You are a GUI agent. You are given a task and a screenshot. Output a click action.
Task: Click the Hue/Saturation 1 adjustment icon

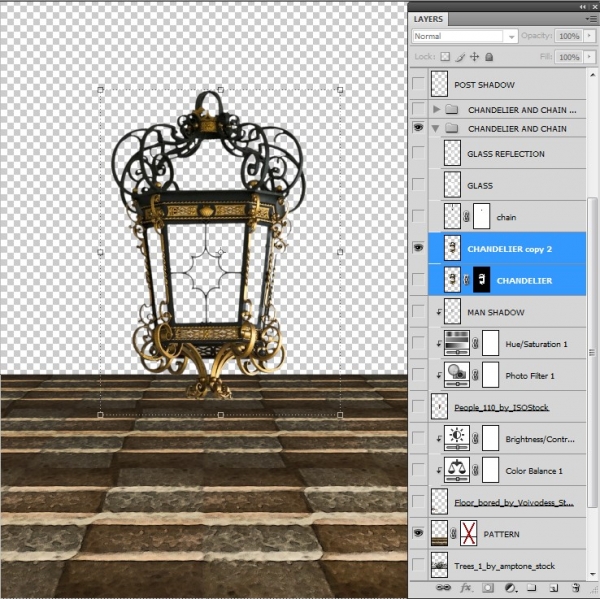457,343
